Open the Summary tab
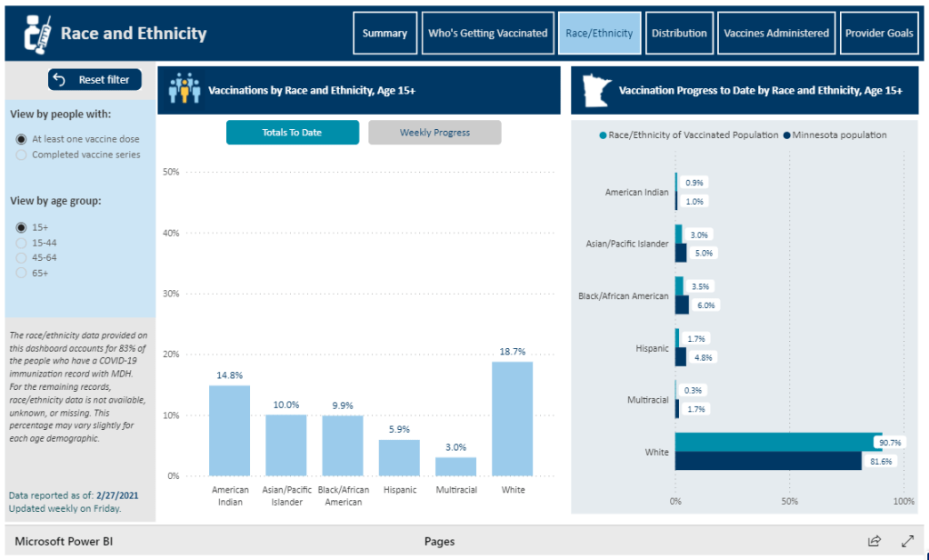The image size is (929, 560). pyautogui.click(x=385, y=34)
